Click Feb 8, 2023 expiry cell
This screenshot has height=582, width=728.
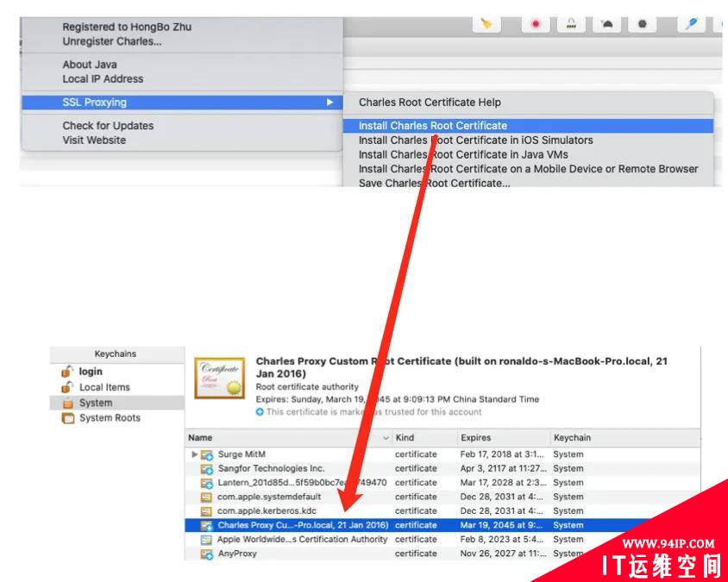point(501,540)
